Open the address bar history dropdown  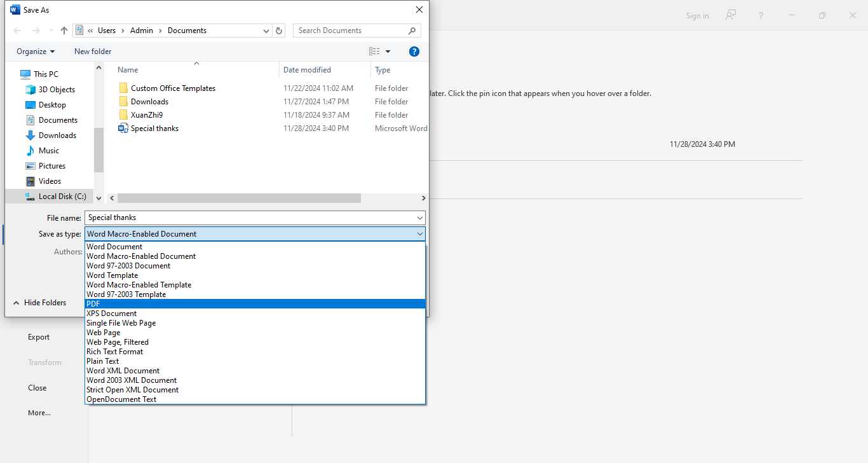click(266, 31)
